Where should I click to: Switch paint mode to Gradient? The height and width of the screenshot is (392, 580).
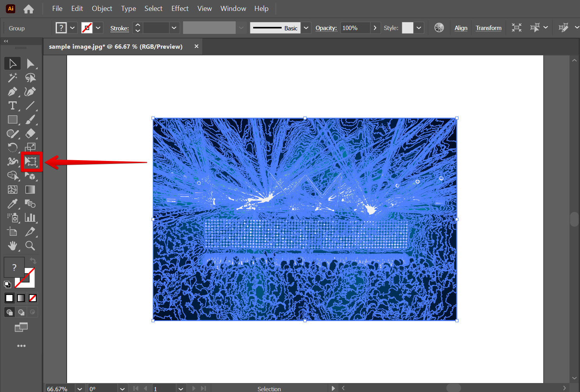coord(21,298)
